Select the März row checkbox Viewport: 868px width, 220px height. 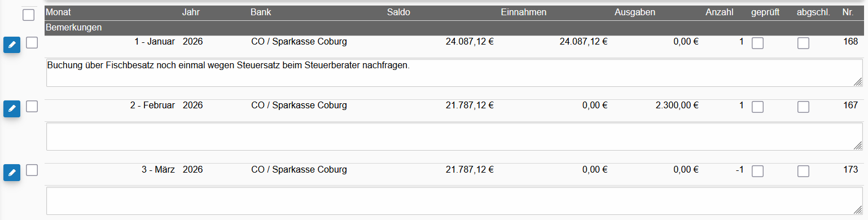point(32,170)
